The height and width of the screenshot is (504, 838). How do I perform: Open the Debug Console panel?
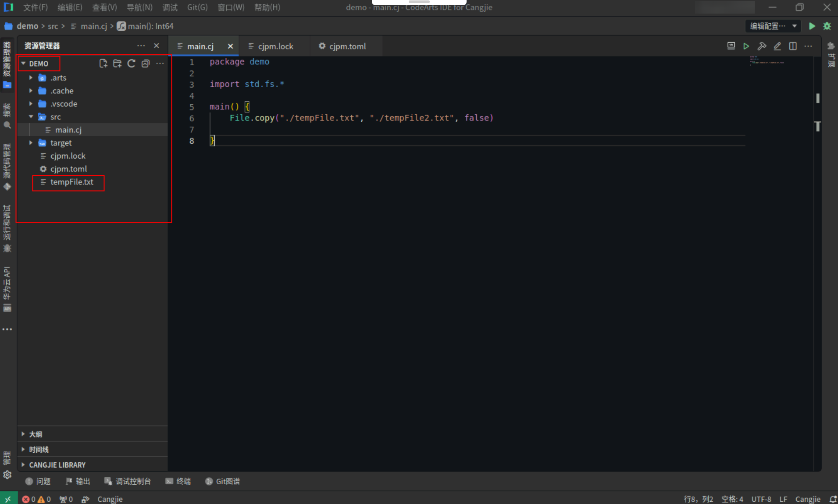coord(128,481)
